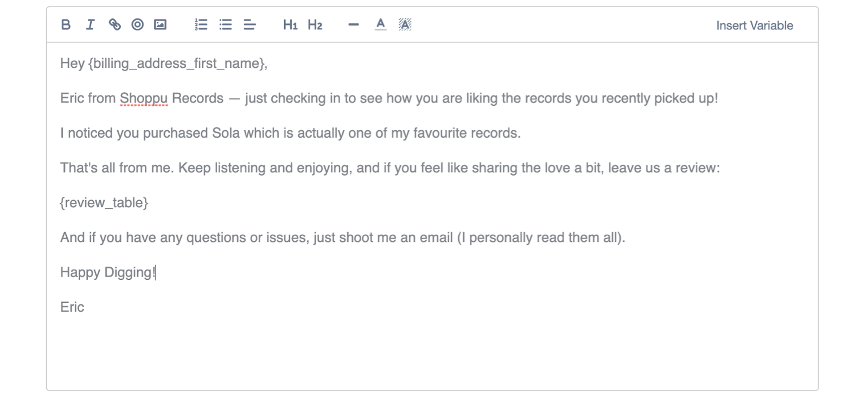Open the text alignment options
Screen dimensions: 868x398
250,24
